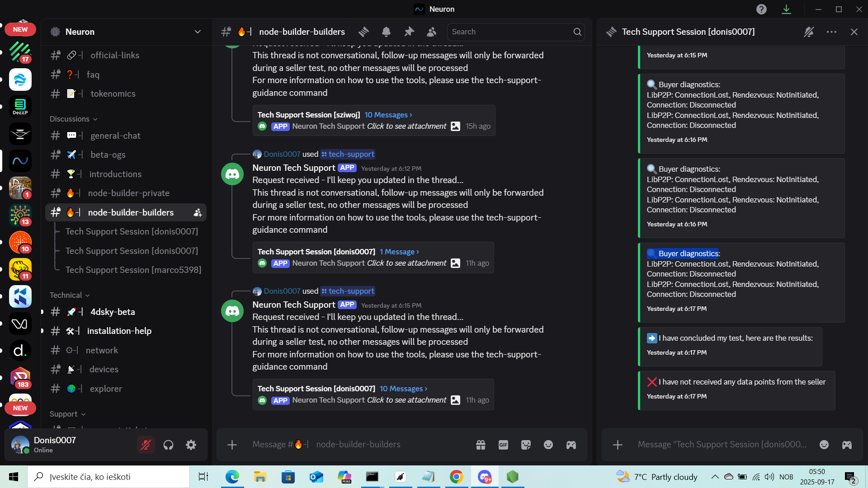Open the server with 183 notifications
Viewport: 868px width, 488px height.
tap(20, 378)
